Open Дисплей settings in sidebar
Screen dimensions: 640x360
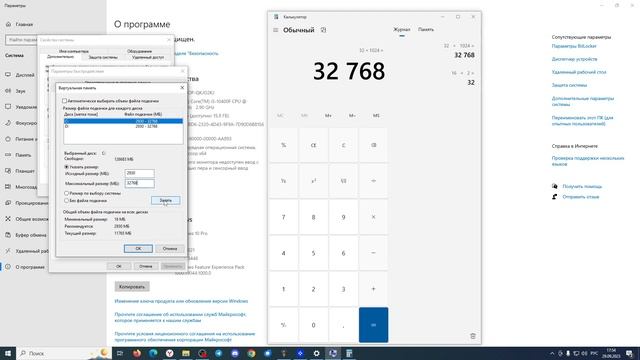[25, 75]
